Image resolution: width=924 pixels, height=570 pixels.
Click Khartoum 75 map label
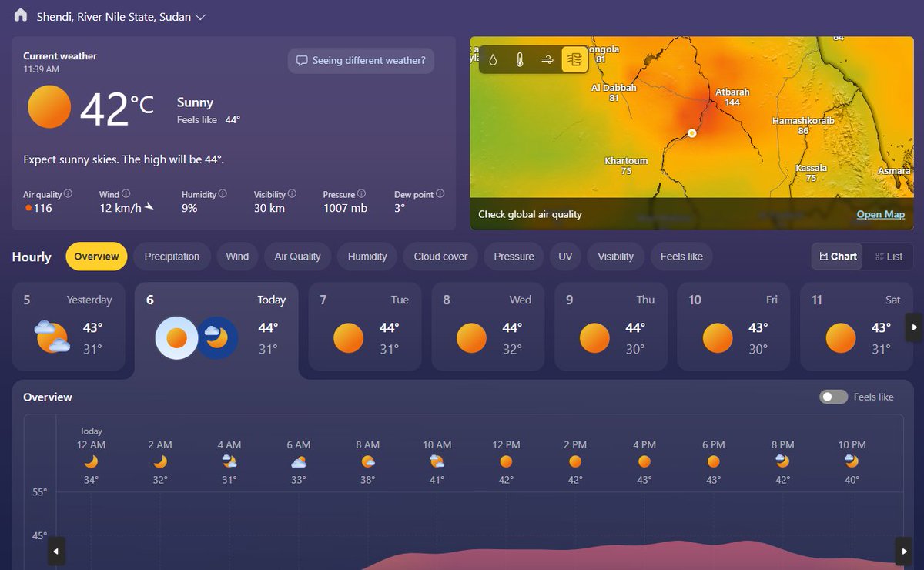pos(626,166)
